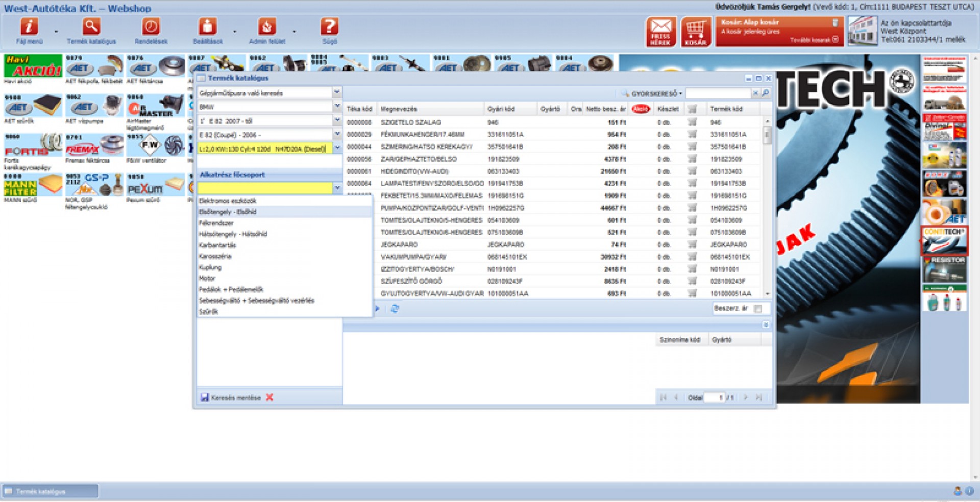
Task: Open the Termék katalógus toolbar icon
Action: (91, 27)
